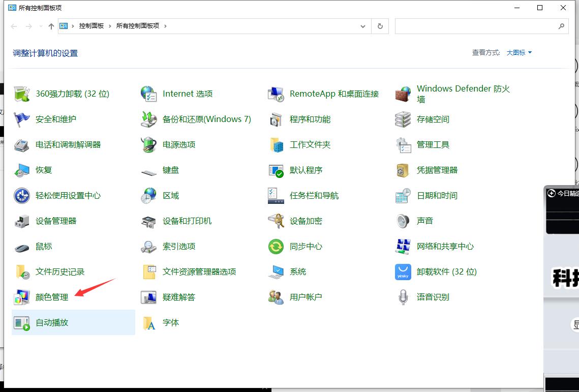Open the 工作文件夹 icon
Screen dimensions: 579x392
click(x=276, y=145)
